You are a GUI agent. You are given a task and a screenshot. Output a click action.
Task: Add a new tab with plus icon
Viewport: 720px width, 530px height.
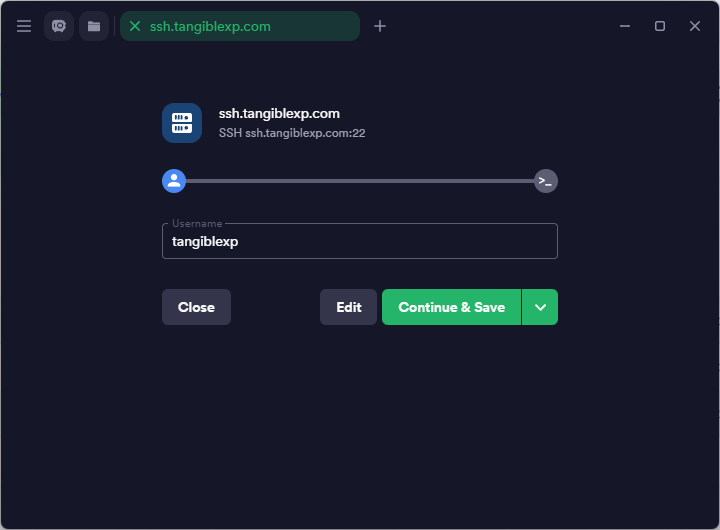(x=380, y=26)
